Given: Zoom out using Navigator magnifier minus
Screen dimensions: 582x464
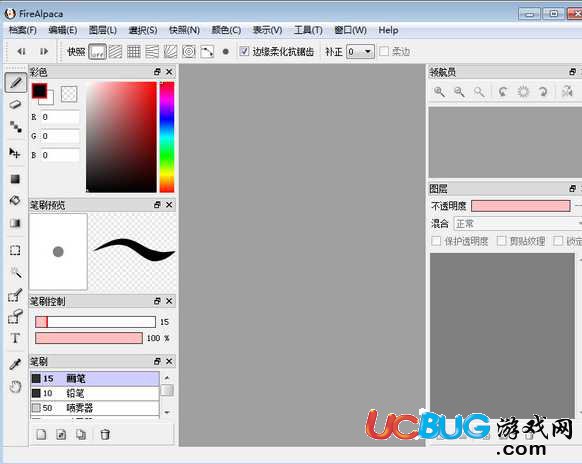Looking at the screenshot, I should [459, 92].
